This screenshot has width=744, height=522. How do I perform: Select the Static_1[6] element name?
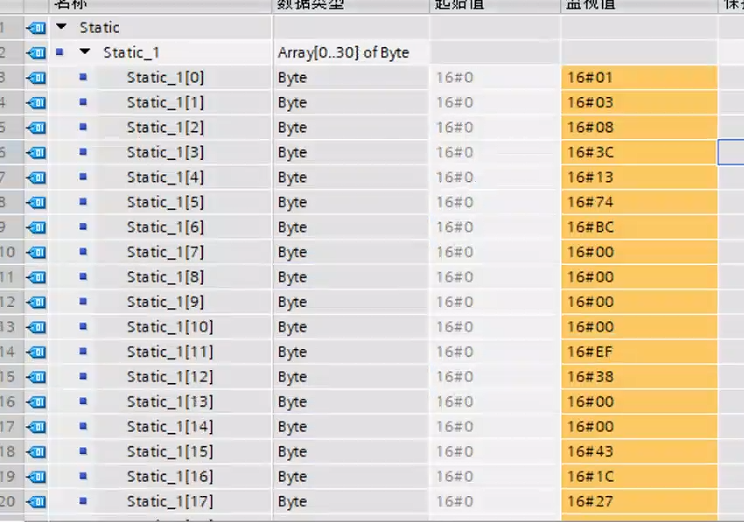click(x=165, y=227)
